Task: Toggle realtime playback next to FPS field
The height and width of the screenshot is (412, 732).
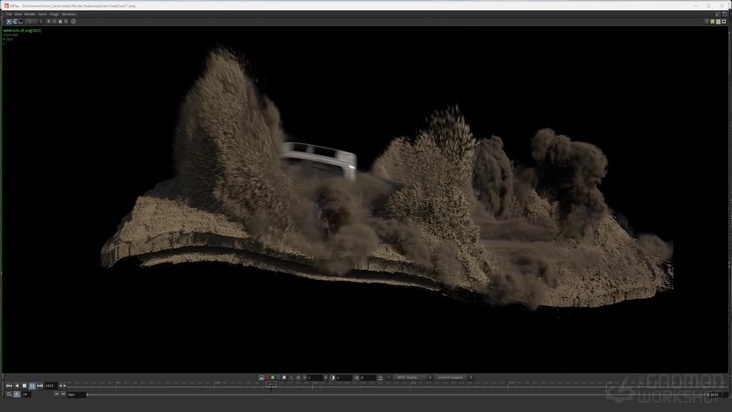Action: click(x=17, y=394)
